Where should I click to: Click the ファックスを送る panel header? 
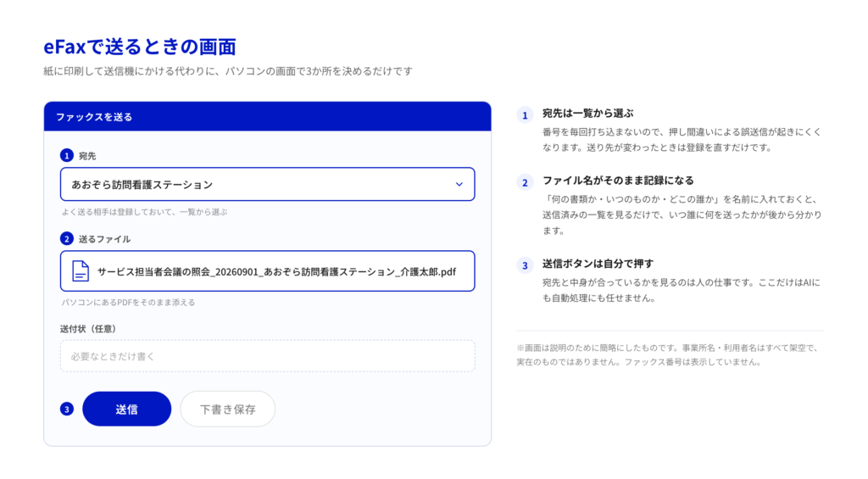click(x=267, y=117)
